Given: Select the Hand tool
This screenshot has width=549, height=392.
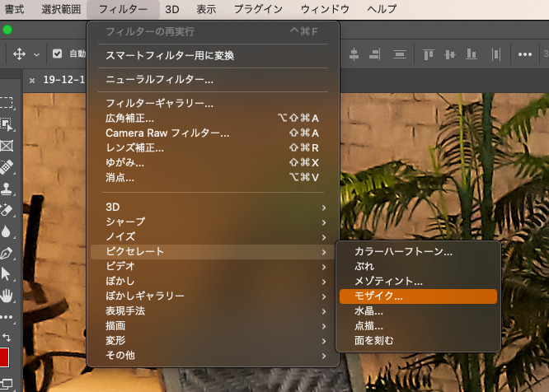Looking at the screenshot, I should (x=7, y=296).
